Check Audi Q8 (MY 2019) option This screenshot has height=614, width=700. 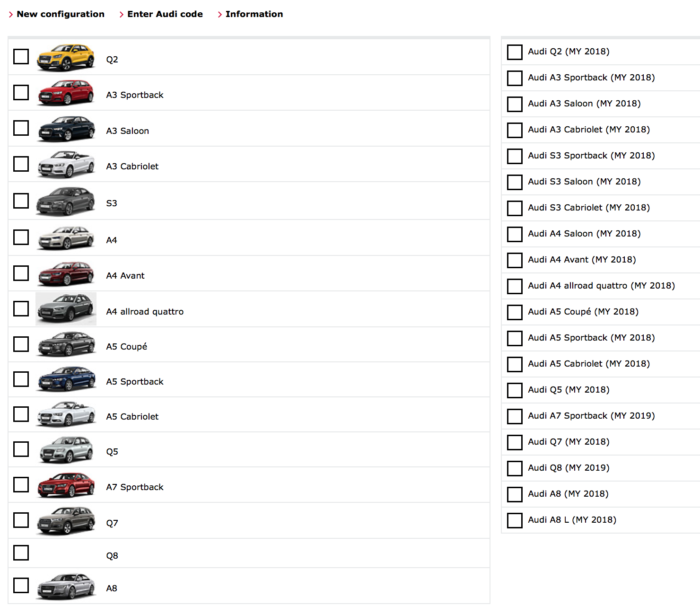coord(515,468)
